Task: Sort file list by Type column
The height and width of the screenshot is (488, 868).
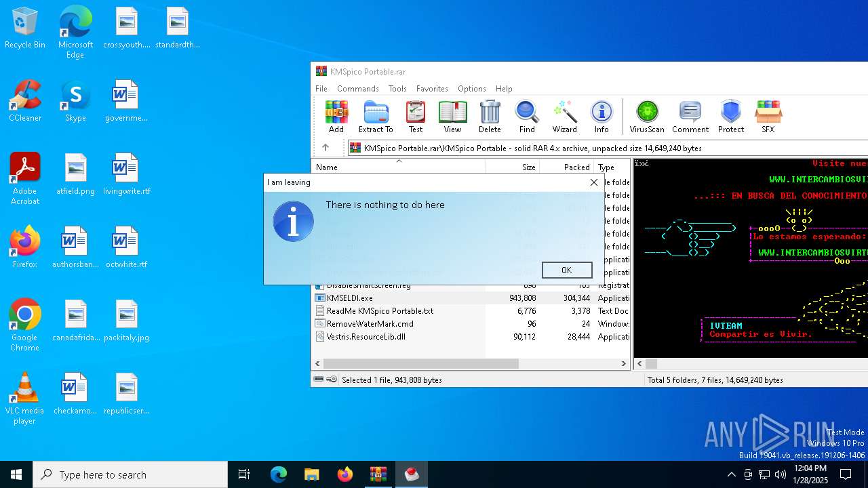Action: [x=612, y=167]
